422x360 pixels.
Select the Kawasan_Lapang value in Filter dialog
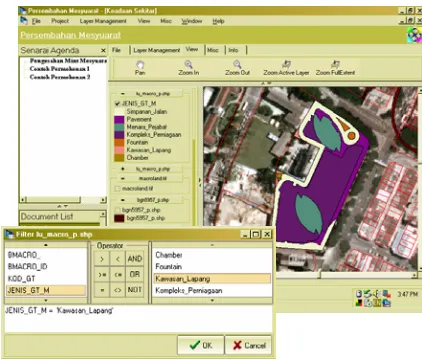tap(212, 279)
